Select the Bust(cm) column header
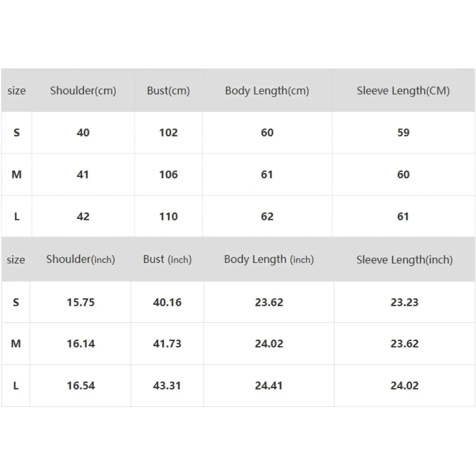The image size is (476, 476). pyautogui.click(x=168, y=90)
